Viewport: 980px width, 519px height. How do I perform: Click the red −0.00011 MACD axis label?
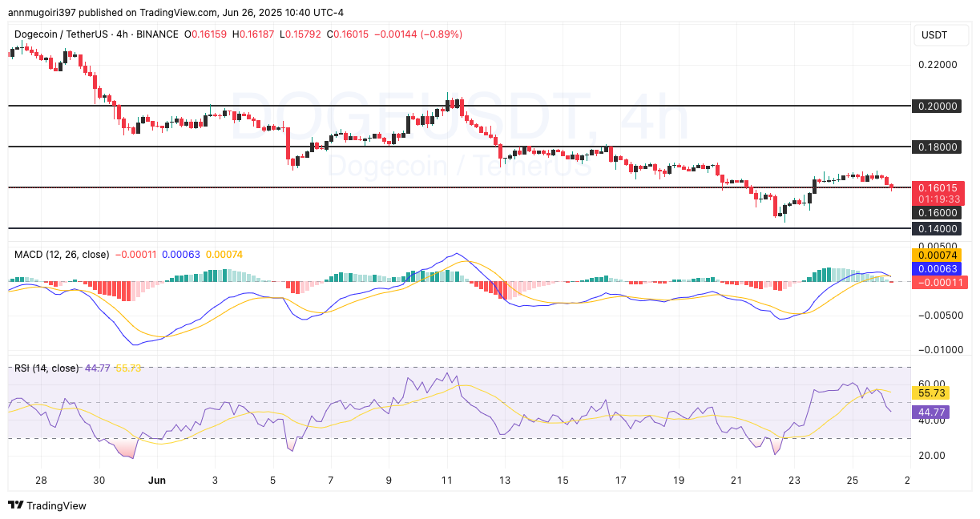coord(939,282)
